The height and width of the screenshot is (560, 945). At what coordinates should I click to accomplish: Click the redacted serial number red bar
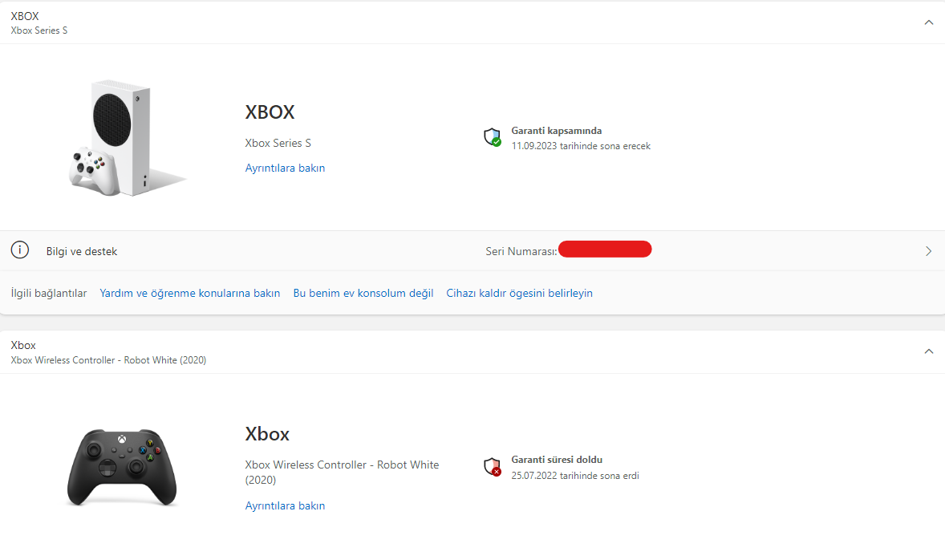coord(605,250)
